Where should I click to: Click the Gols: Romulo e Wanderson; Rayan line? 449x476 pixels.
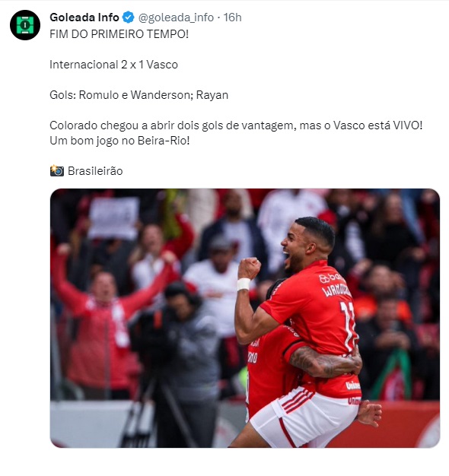pos(139,95)
